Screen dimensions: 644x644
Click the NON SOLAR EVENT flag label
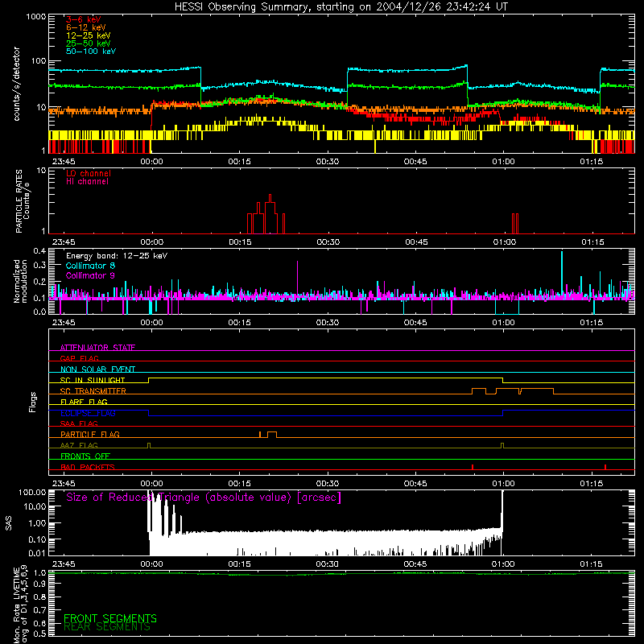point(97,369)
